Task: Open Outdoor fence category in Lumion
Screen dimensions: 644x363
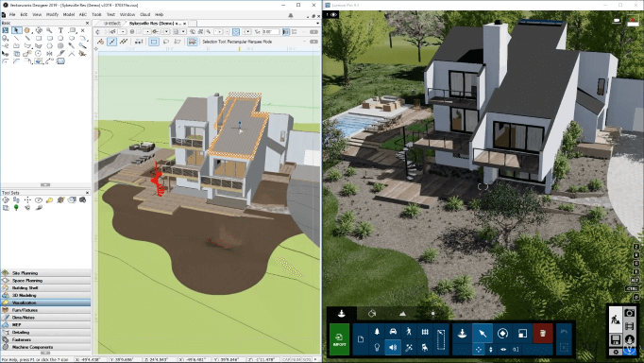Action: [425, 332]
